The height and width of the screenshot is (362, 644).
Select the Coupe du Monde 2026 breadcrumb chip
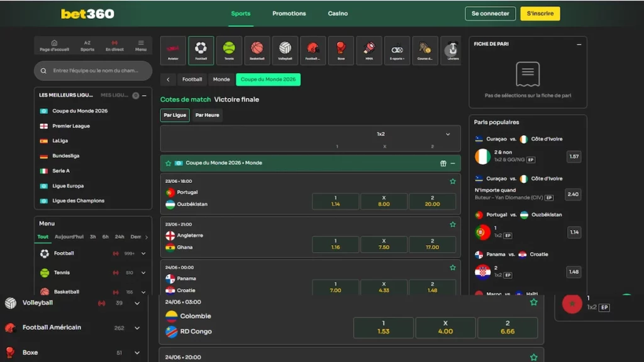click(268, 80)
